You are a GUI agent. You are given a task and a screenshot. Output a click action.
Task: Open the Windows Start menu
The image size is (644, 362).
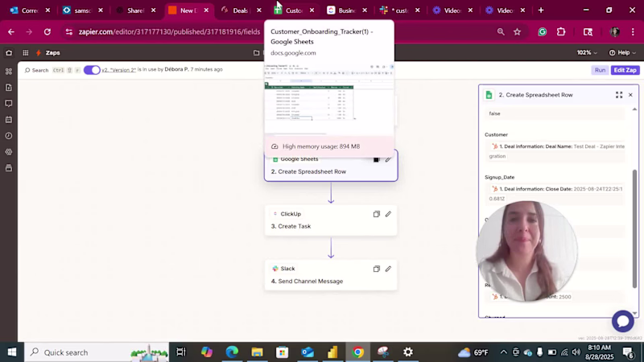click(x=12, y=352)
